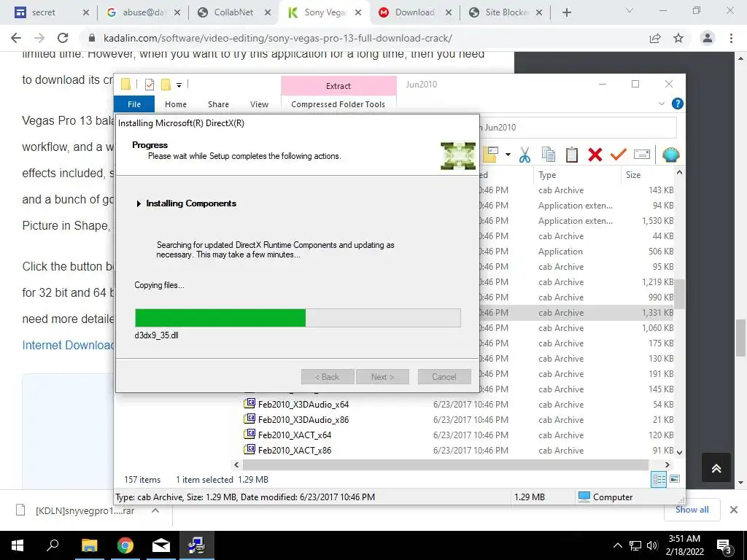Reload the kadalin.com page
Image resolution: width=747 pixels, height=560 pixels.
[63, 38]
